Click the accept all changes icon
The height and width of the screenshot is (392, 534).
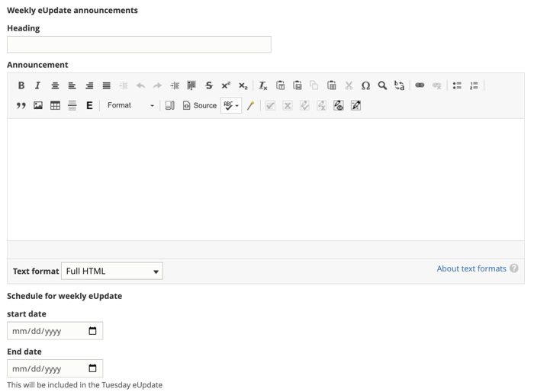tap(304, 105)
